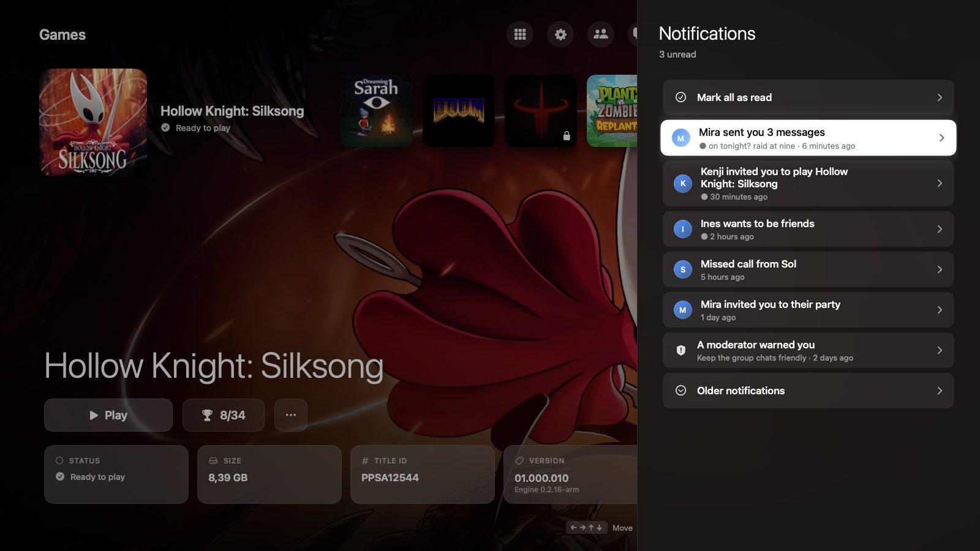
Task: Select the Dreaming Sarah game tile
Action: coord(377,111)
